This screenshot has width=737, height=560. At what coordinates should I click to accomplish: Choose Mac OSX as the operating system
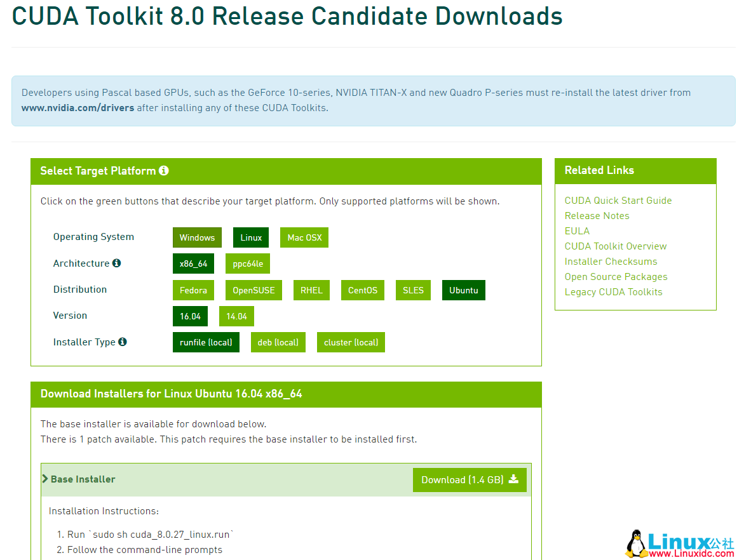[x=304, y=237]
